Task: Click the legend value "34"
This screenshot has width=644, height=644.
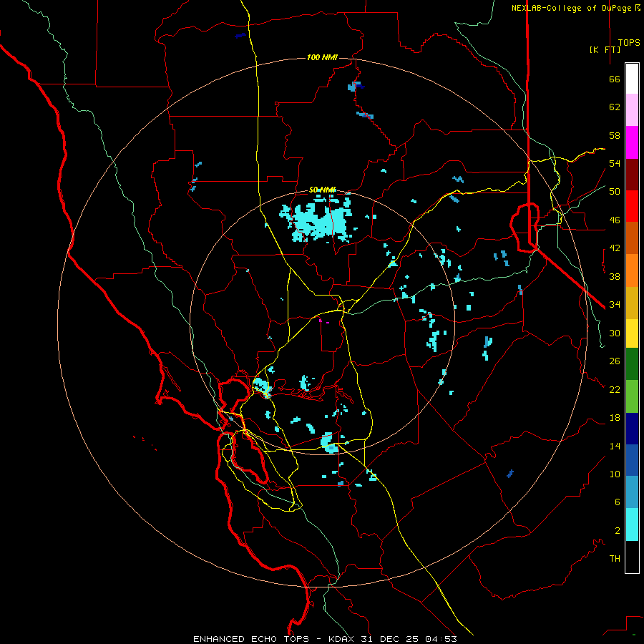Action: [615, 305]
